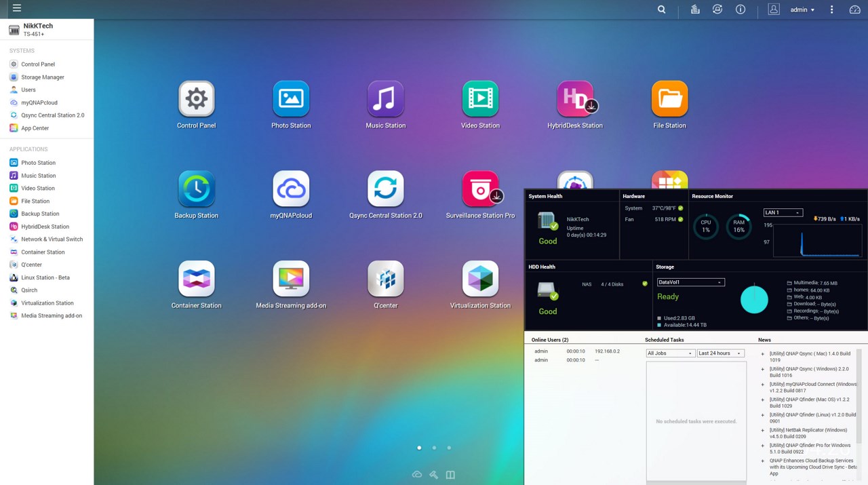Open background tasks icon in top bar
Viewport: 868px width, 485px height.
coord(695,9)
